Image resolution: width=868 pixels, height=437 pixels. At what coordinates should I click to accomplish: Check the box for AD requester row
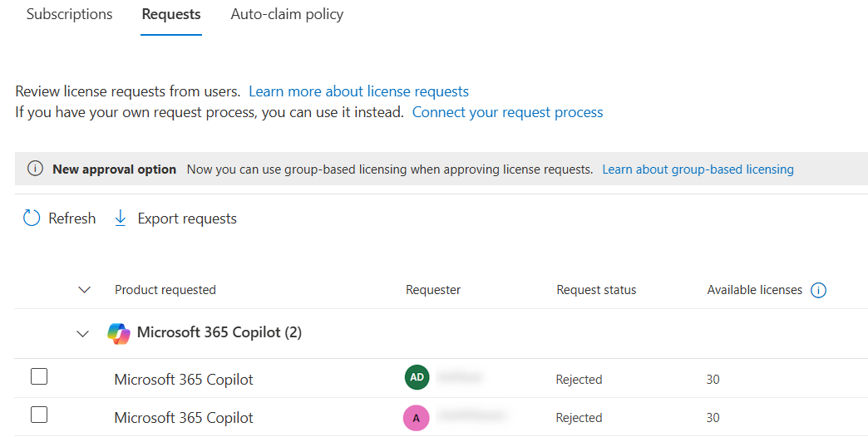coord(39,376)
